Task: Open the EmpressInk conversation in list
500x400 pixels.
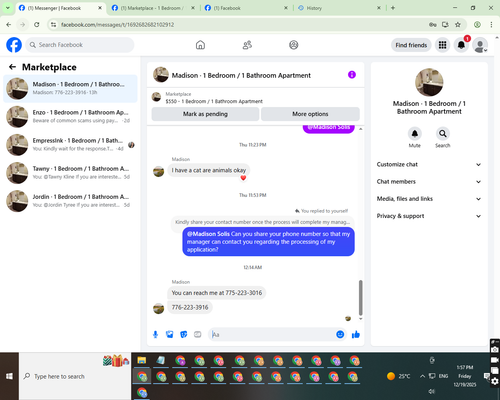Action: [x=70, y=145]
